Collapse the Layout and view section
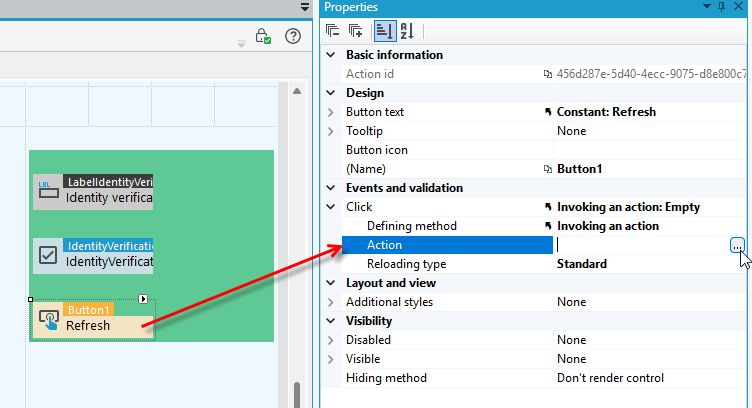 331,282
